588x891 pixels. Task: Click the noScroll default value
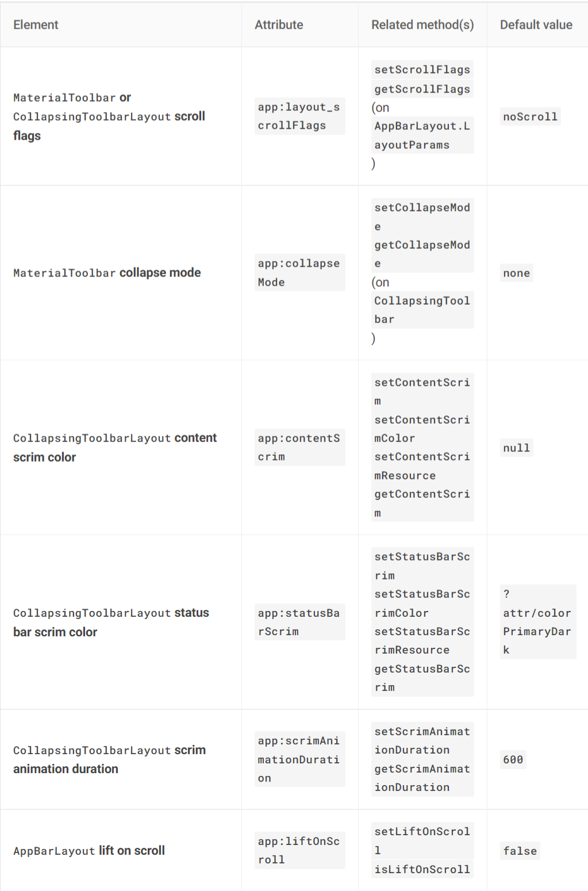coord(530,117)
